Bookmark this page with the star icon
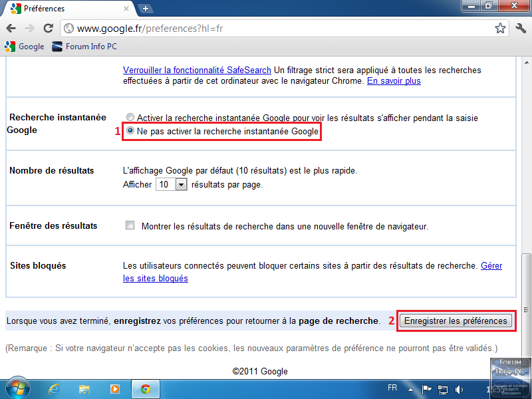Image resolution: width=532 pixels, height=399 pixels. pos(500,28)
